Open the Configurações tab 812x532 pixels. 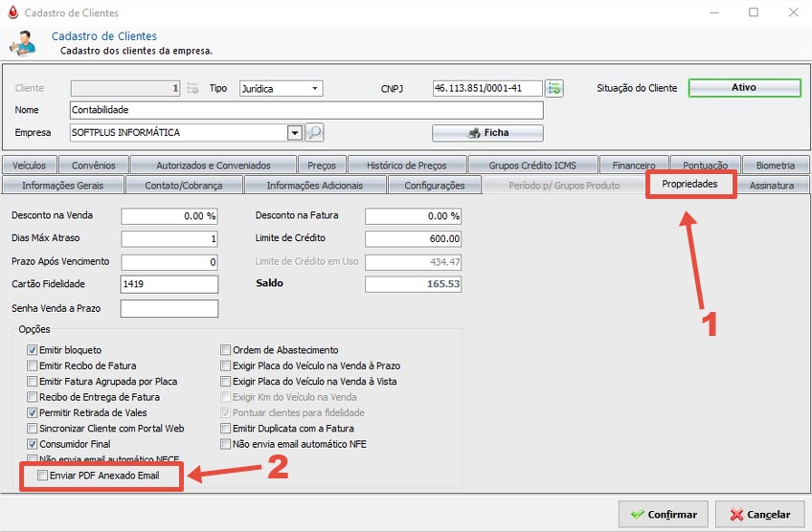435,186
